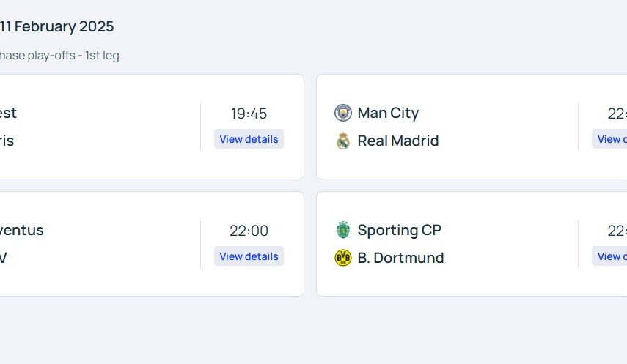Click the away team name below Juventus
This screenshot has height=364, width=627.
click(x=4, y=258)
